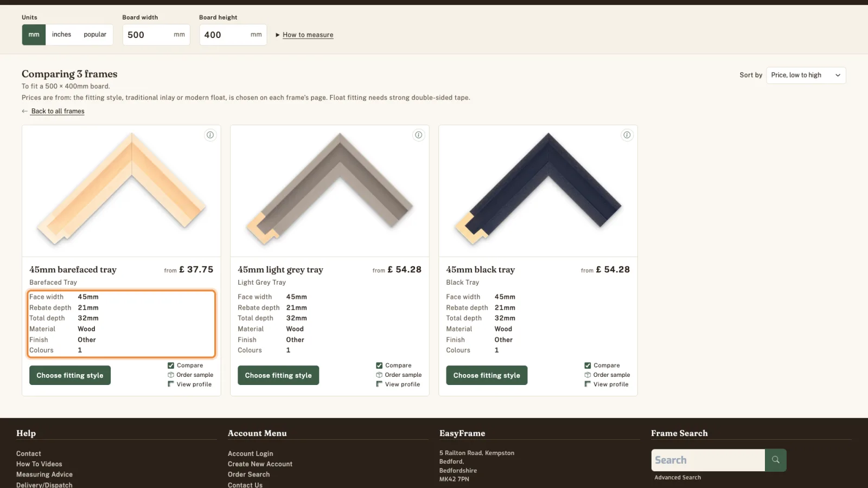Open info icon on barefaced tray card
This screenshot has width=868, height=488.
point(210,135)
